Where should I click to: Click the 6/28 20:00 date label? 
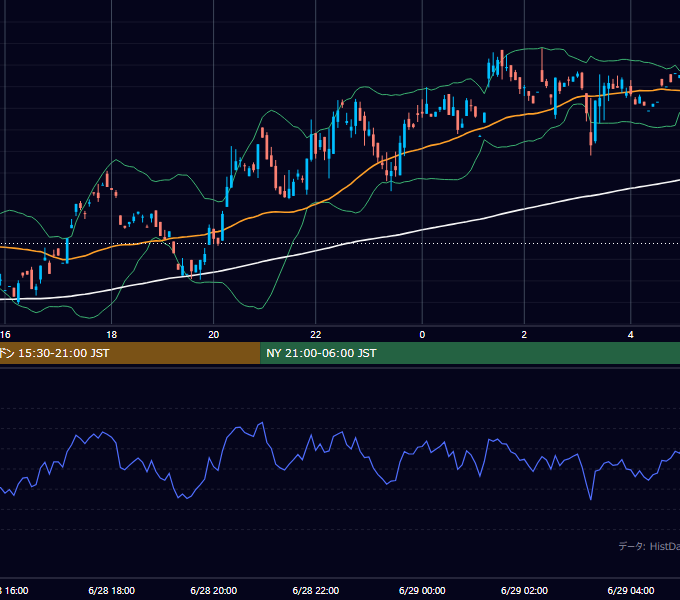213,590
